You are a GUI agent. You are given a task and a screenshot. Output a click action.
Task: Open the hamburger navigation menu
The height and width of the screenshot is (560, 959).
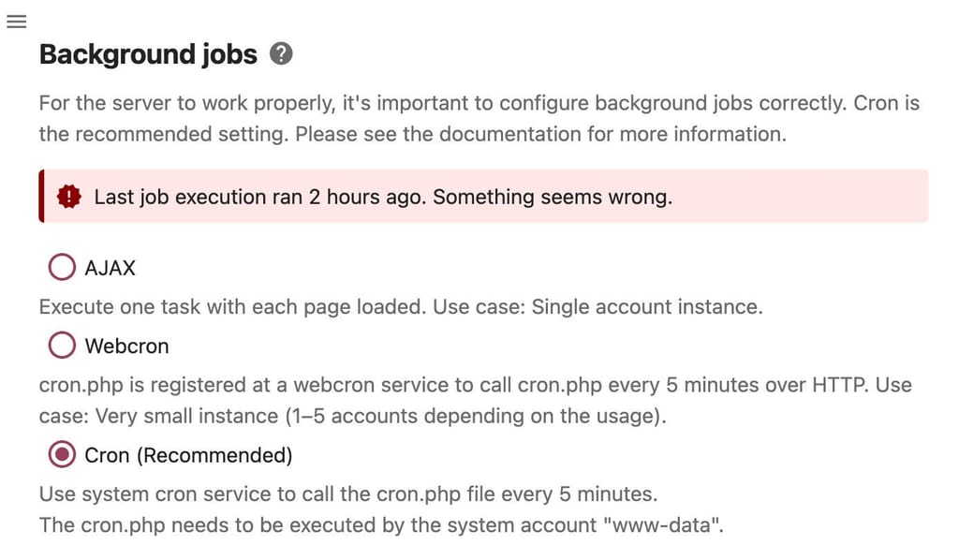click(x=16, y=22)
